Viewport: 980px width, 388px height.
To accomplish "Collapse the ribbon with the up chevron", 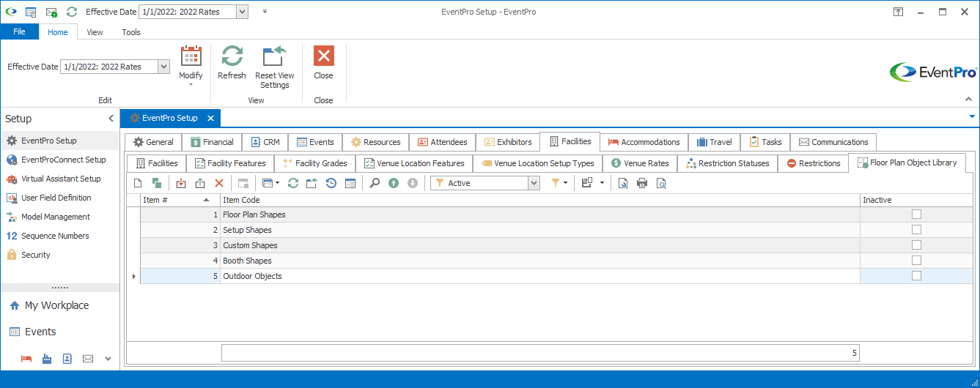I will tap(967, 100).
